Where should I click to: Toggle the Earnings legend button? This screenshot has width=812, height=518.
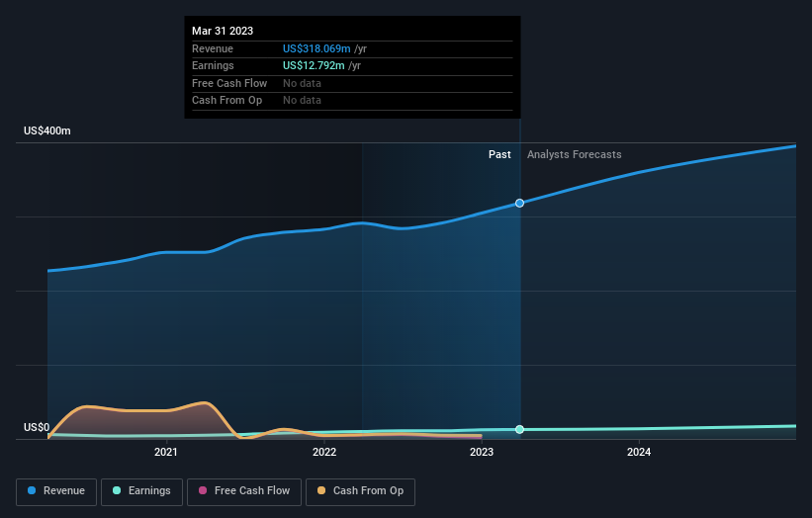tap(141, 491)
